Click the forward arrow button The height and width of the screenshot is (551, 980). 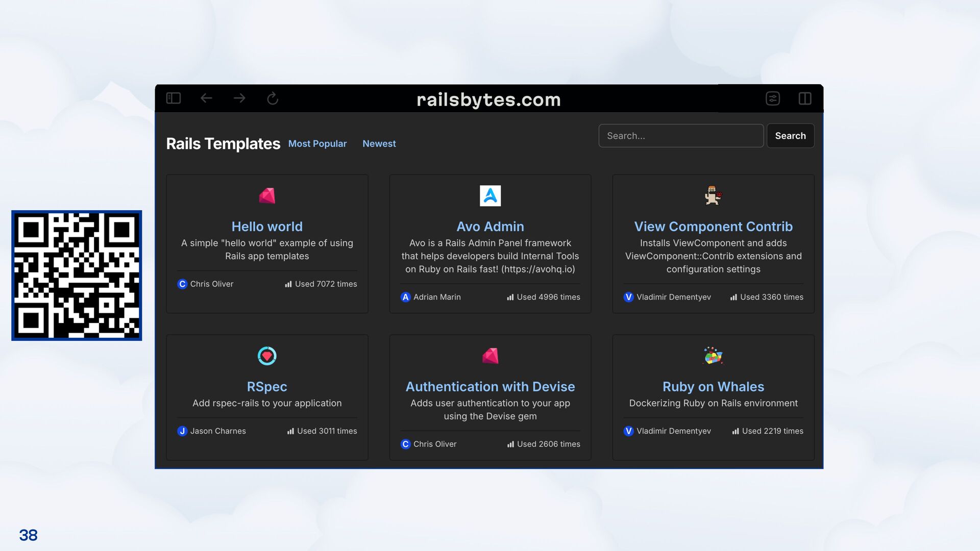239,98
